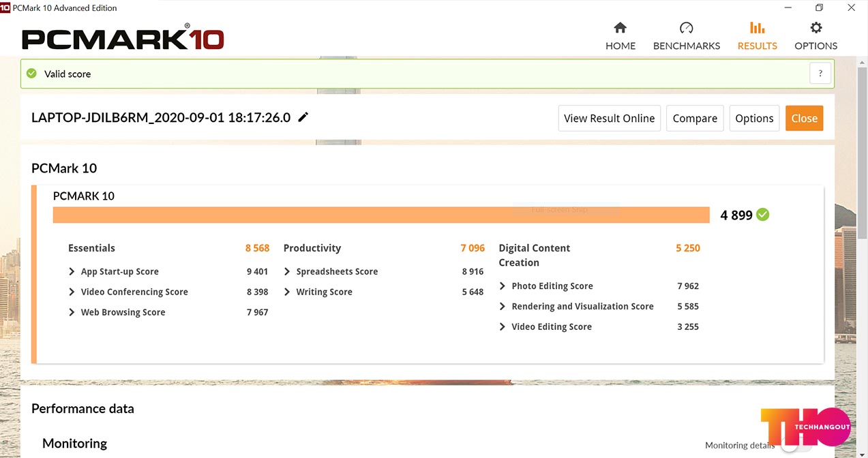Click the Productivity heading
868x458 pixels.
click(x=312, y=248)
